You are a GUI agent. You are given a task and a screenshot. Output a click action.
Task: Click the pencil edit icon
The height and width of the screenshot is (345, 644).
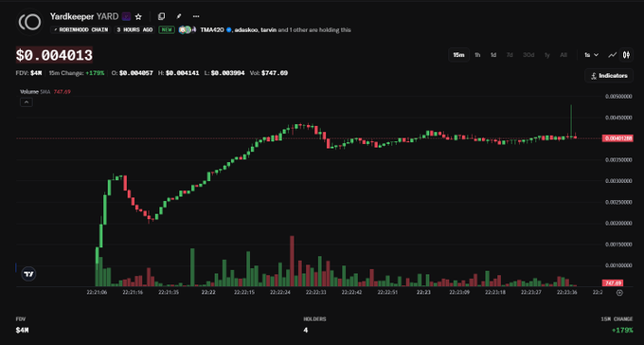[179, 16]
